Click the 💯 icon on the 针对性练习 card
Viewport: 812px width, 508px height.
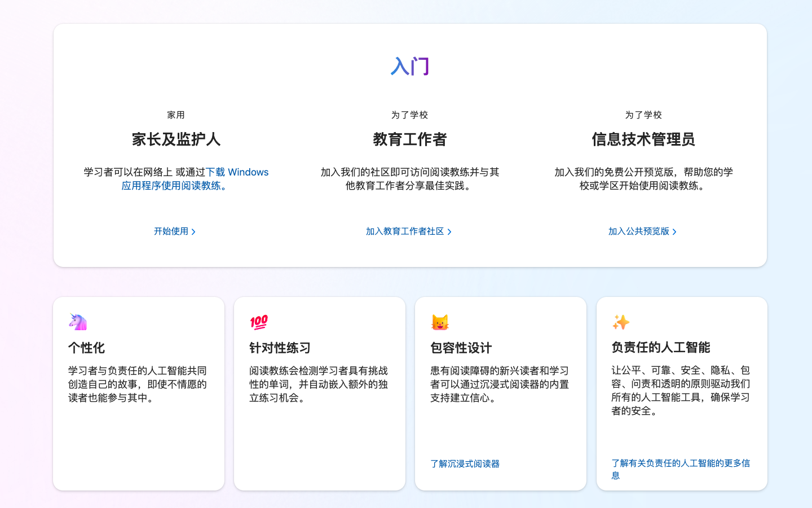pos(258,321)
